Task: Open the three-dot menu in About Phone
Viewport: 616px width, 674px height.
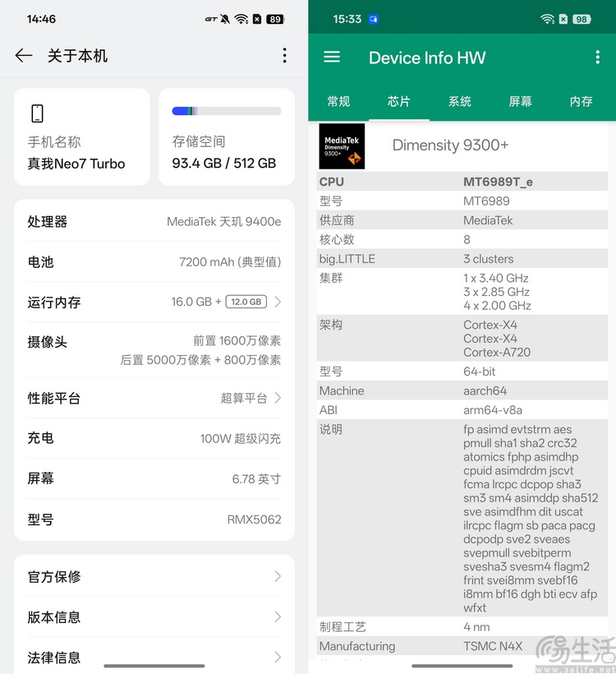Action: [284, 55]
